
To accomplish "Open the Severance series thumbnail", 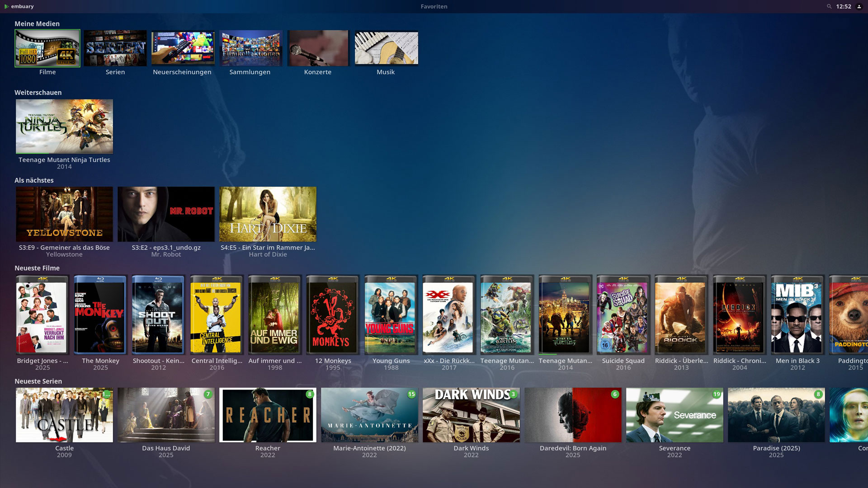I will [675, 415].
